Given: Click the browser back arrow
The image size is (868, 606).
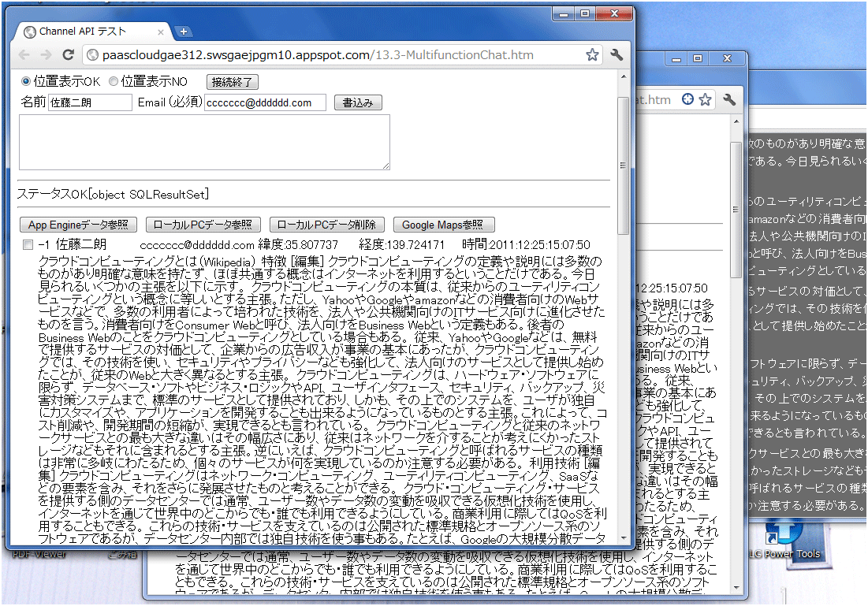Looking at the screenshot, I should [24, 55].
